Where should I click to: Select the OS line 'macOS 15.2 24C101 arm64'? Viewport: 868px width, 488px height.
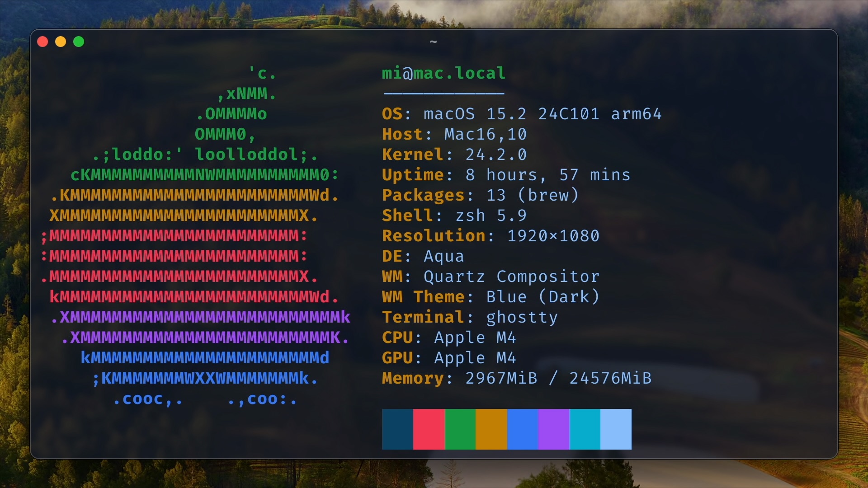tap(542, 114)
